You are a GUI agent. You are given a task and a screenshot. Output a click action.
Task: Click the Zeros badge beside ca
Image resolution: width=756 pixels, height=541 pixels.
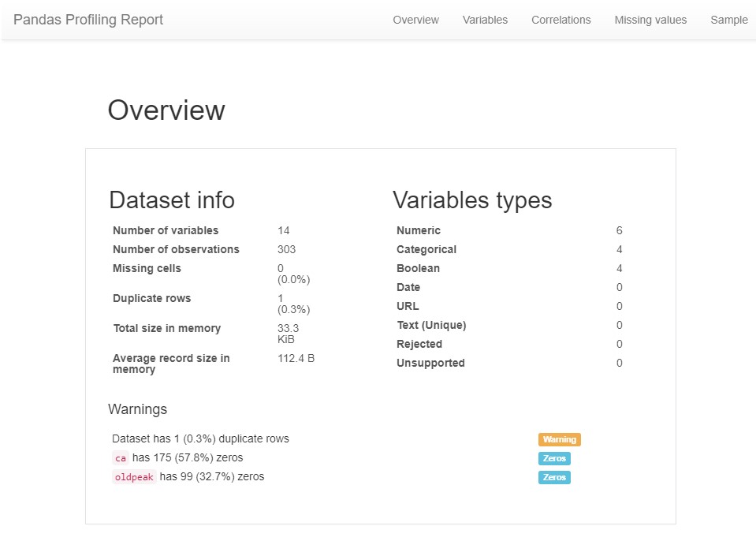553,457
